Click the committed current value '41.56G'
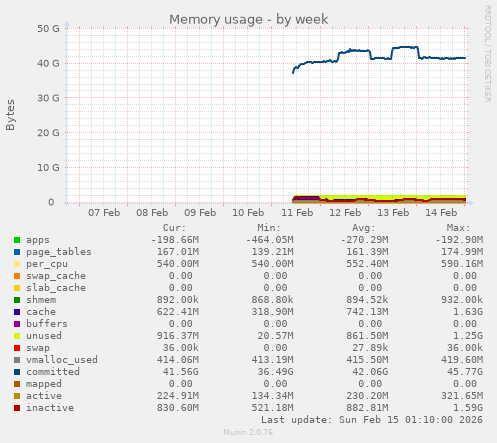Viewport: 497px width, 443px height. tap(180, 372)
